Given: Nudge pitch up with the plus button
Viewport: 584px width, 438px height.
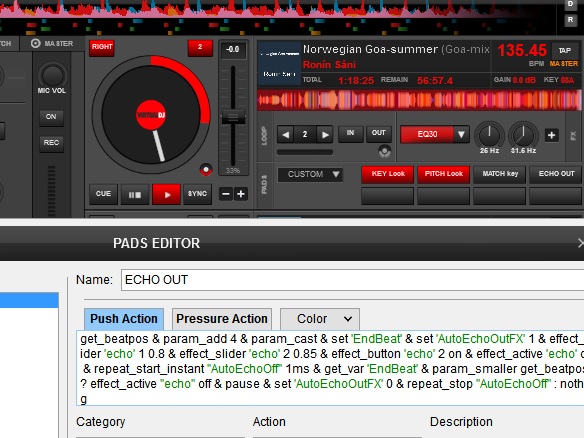Looking at the screenshot, I should [241, 194].
